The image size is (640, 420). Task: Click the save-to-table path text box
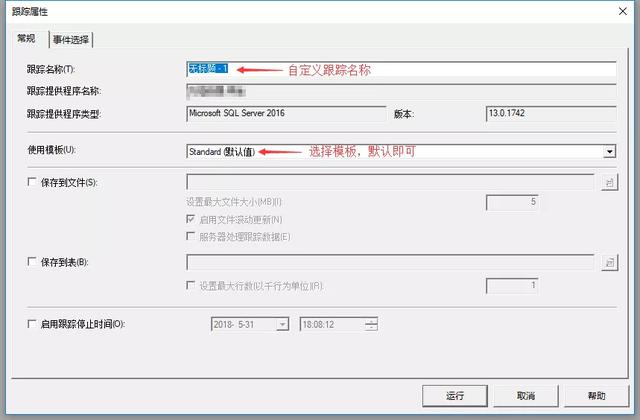point(391,262)
